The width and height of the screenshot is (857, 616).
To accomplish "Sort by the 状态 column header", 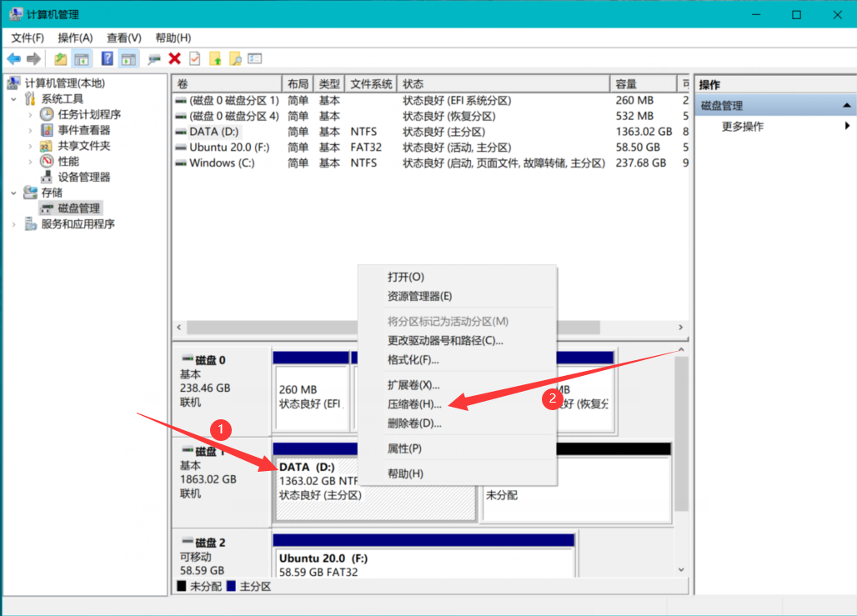I will click(503, 83).
